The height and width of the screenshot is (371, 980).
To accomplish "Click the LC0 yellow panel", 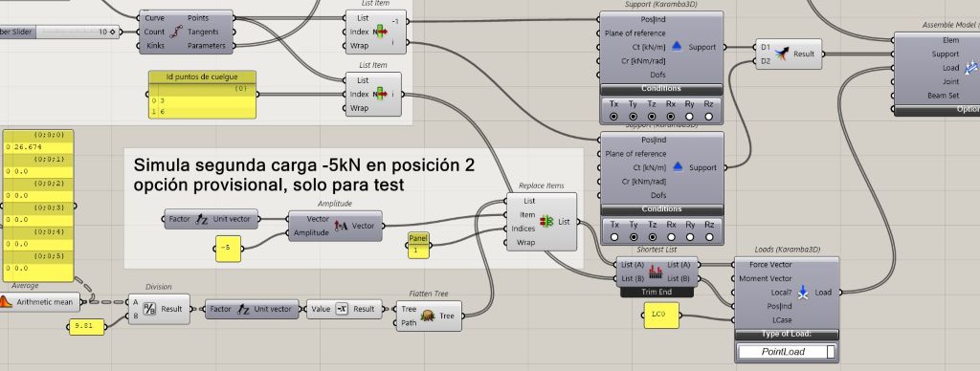I will (661, 316).
